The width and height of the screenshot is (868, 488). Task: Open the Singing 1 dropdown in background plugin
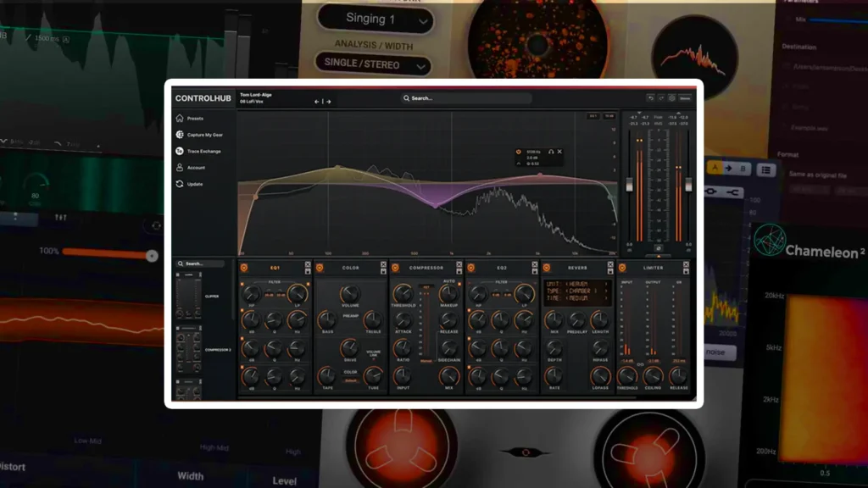click(376, 19)
